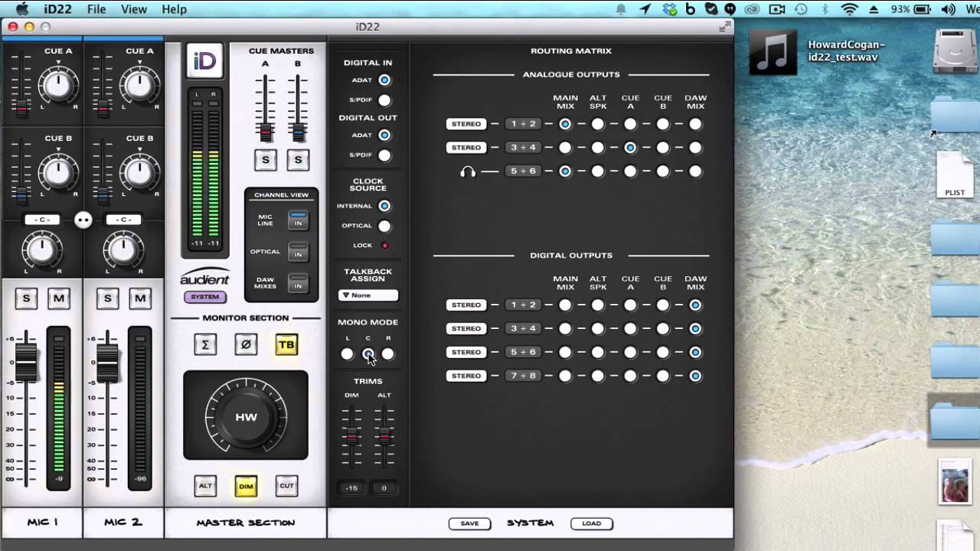The height and width of the screenshot is (551, 980).
Task: Adjust the Mic 1 Cue B knob
Action: click(x=58, y=173)
